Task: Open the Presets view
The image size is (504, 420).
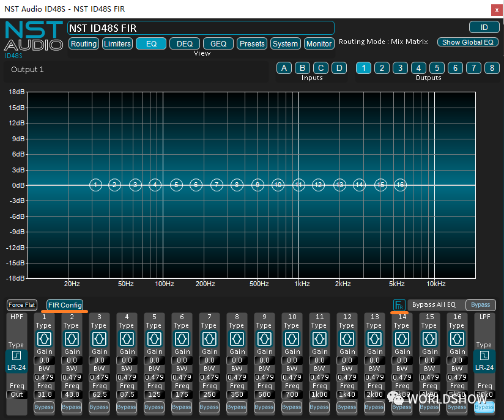Action: pos(252,43)
